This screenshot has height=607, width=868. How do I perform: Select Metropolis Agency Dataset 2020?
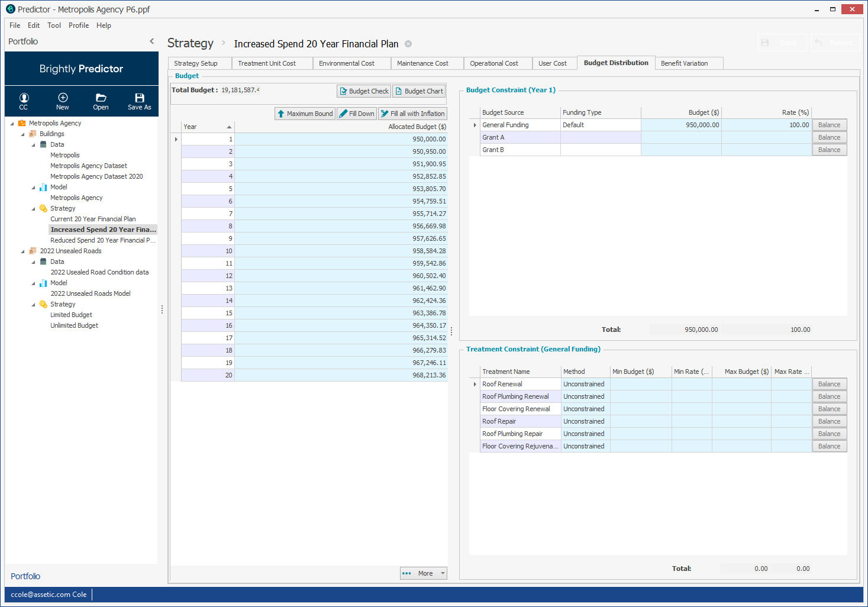click(x=96, y=176)
